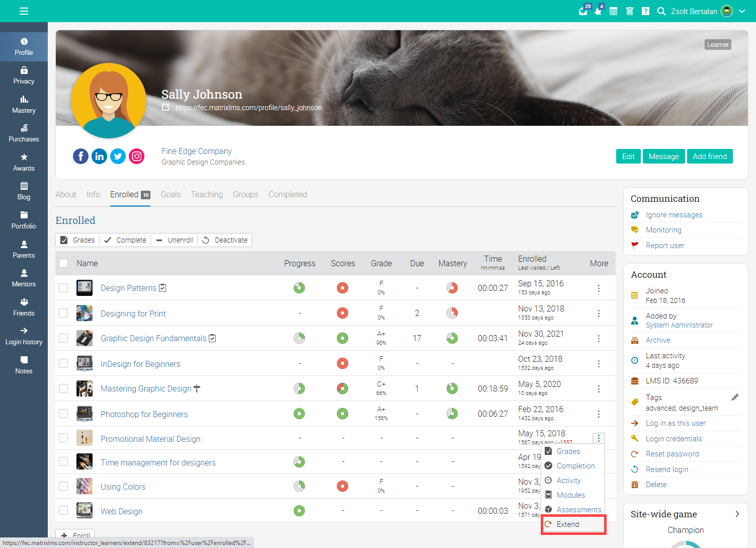Open Parents in the sidebar

(x=24, y=250)
